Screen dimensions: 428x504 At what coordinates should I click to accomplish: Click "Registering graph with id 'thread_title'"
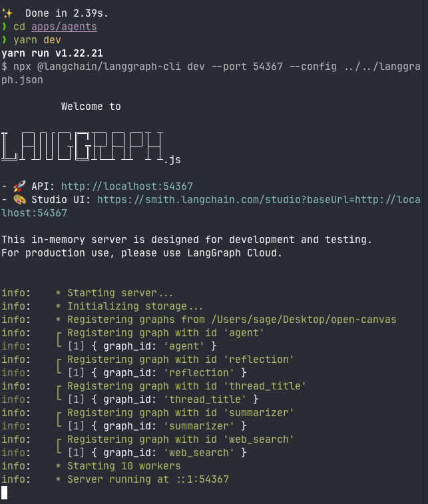186,386
